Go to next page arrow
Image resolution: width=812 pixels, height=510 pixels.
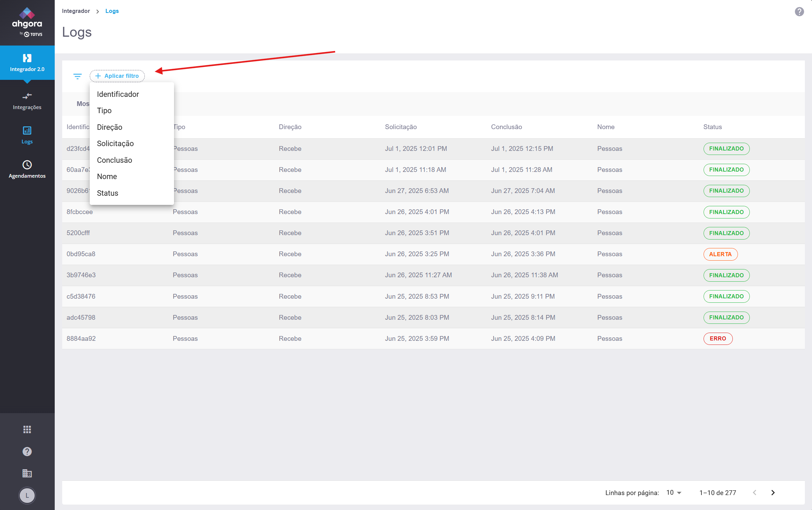tap(773, 493)
